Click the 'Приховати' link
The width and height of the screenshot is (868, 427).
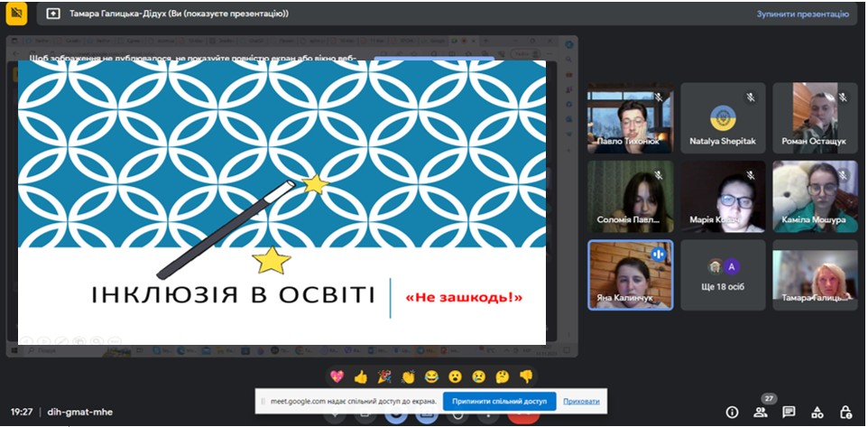[x=581, y=401]
